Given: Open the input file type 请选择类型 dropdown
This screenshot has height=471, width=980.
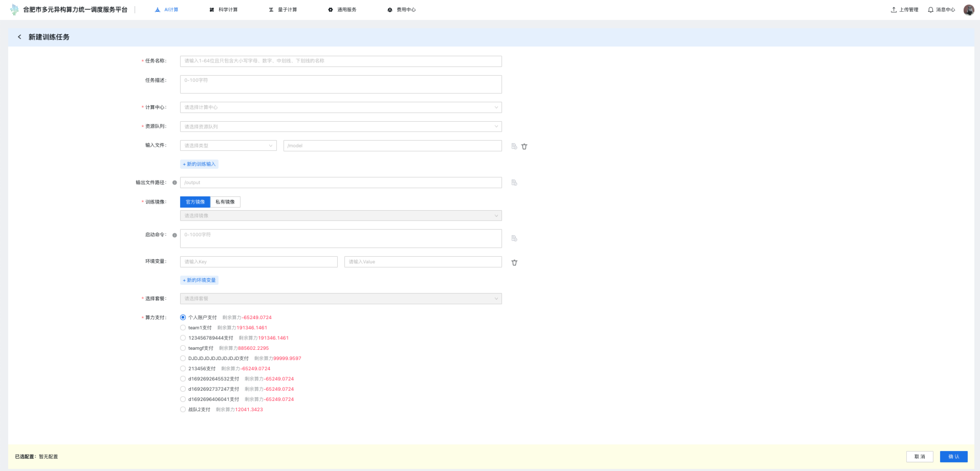Looking at the screenshot, I should pyautogui.click(x=228, y=146).
